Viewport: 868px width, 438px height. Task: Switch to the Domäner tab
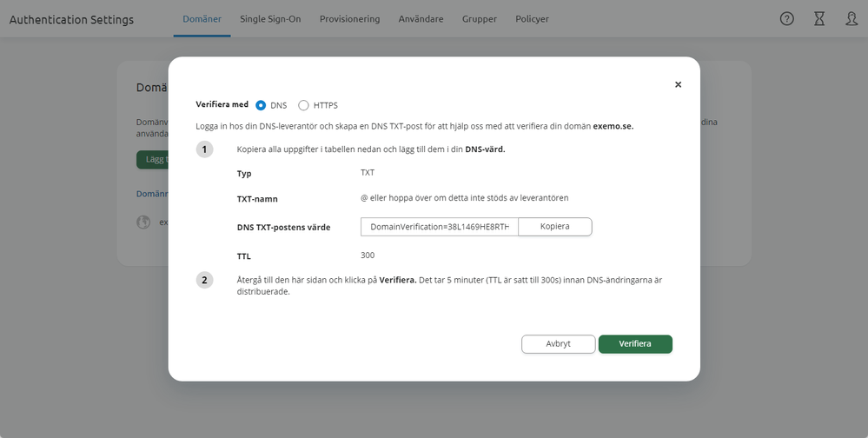[x=202, y=19]
